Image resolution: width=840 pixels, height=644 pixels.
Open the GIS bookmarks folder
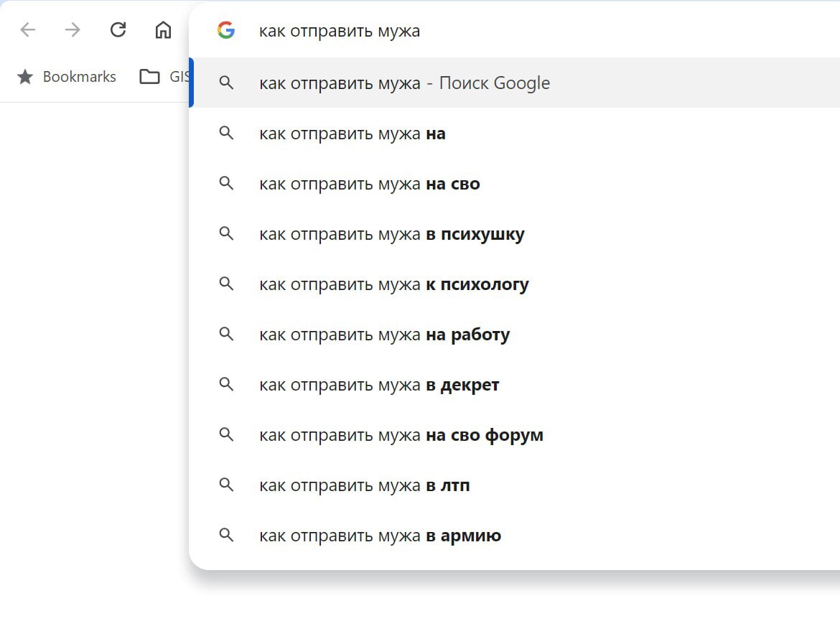click(x=164, y=77)
